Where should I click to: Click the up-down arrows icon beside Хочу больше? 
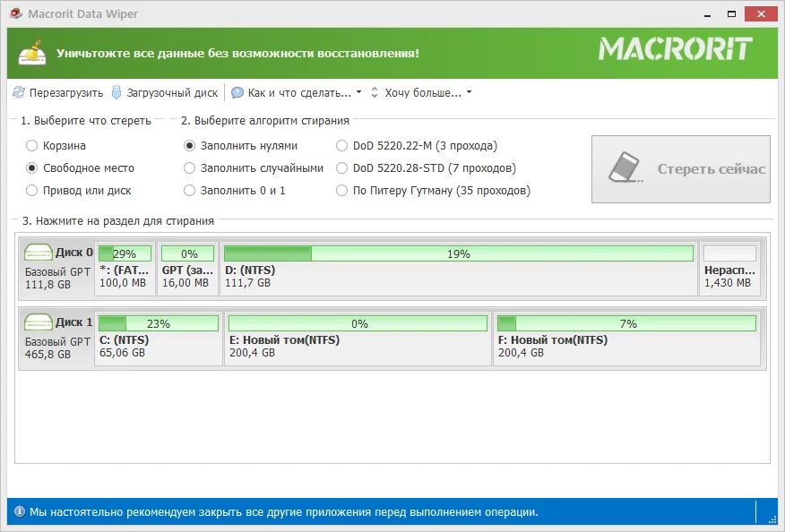point(374,92)
